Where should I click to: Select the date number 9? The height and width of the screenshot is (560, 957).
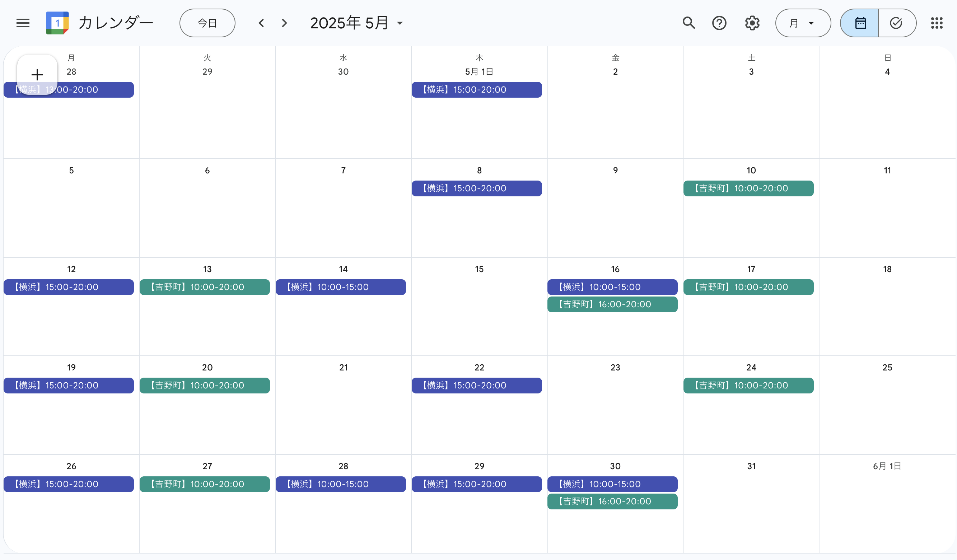[615, 171]
